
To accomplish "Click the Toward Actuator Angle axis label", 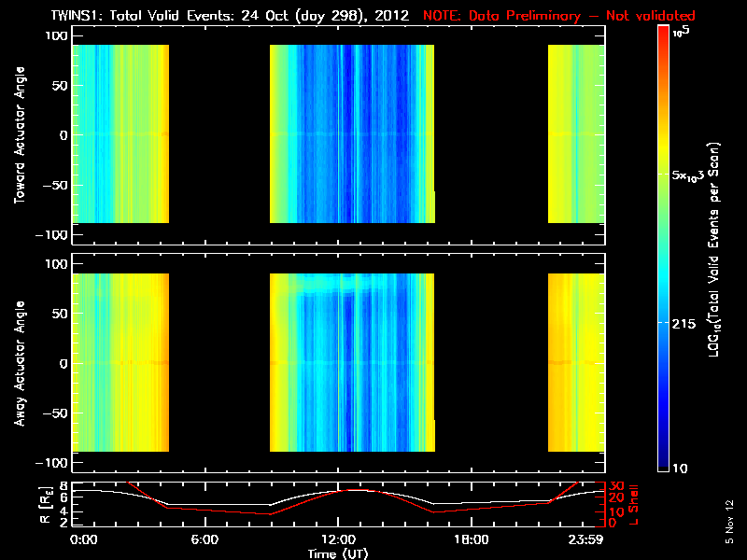I will [20, 135].
